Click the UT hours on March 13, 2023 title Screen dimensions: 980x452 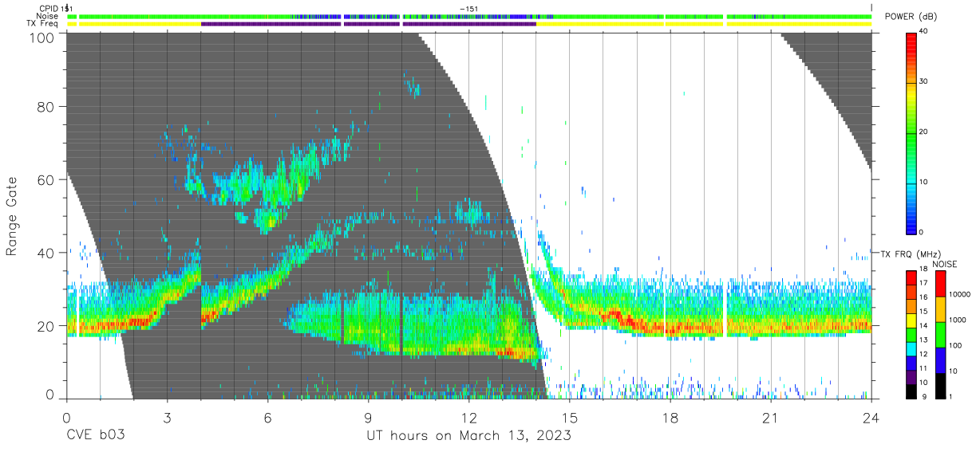pos(468,436)
